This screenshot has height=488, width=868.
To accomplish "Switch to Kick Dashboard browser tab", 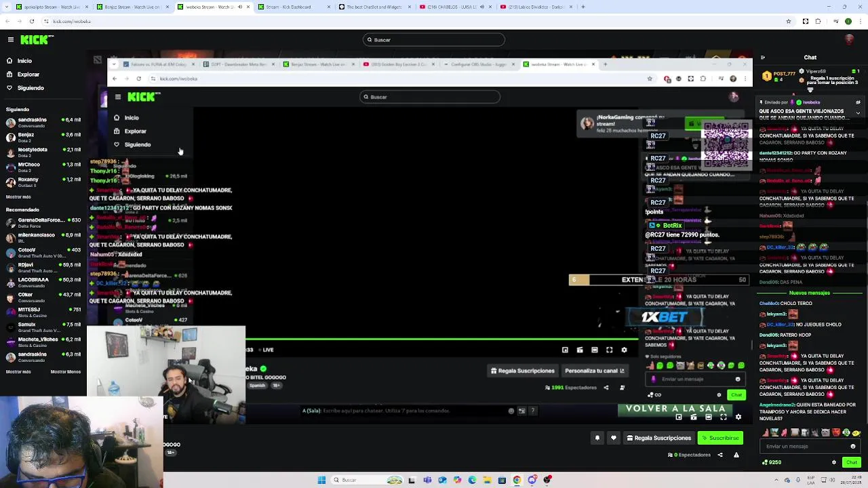I will pos(292,7).
